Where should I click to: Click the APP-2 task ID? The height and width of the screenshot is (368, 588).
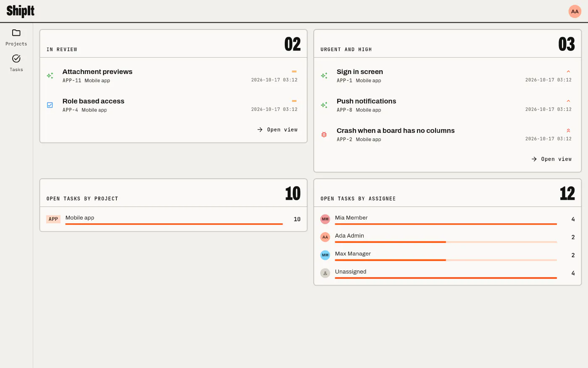click(x=344, y=139)
